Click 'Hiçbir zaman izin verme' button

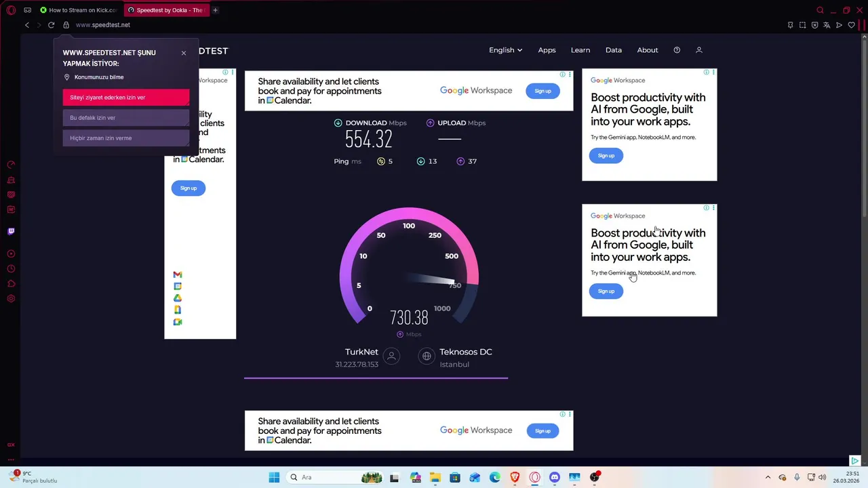126,138
